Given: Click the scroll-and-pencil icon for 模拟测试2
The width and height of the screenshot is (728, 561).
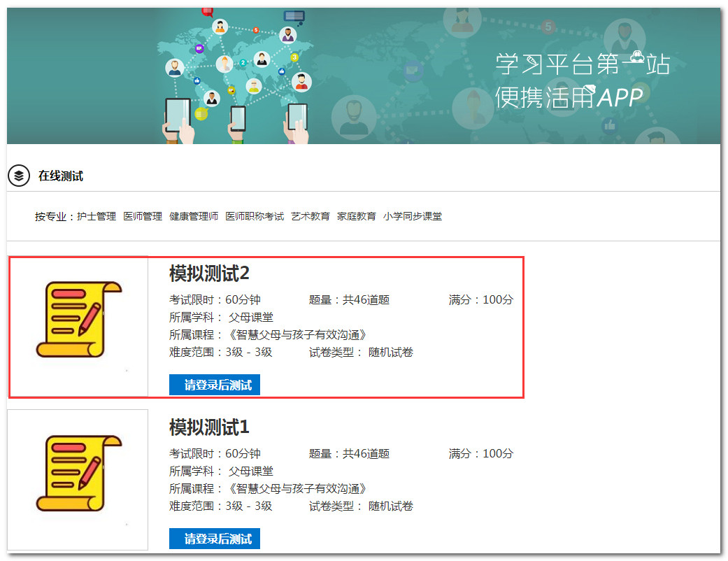Looking at the screenshot, I should pos(78,319).
